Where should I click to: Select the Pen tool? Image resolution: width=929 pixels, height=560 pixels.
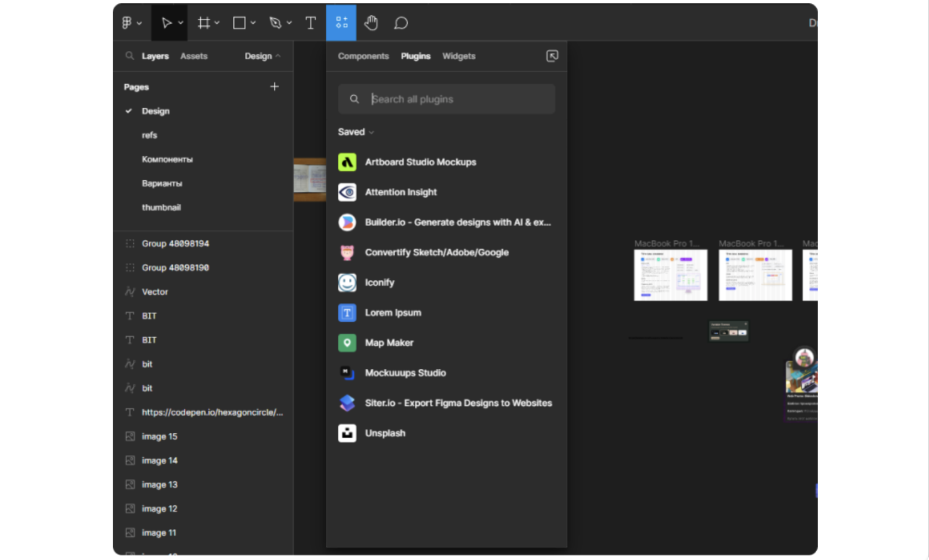[275, 23]
